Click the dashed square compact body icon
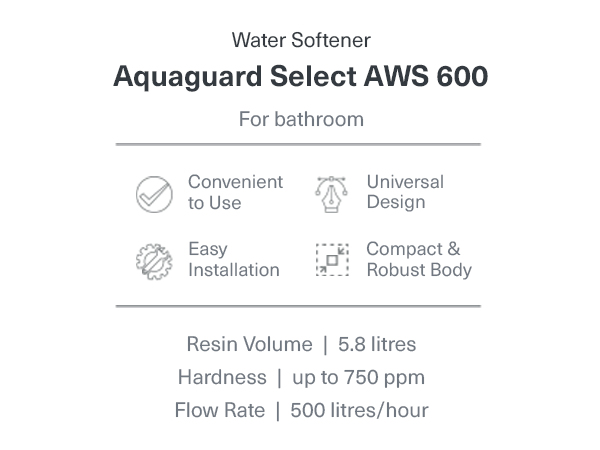600x450 pixels. point(332,259)
